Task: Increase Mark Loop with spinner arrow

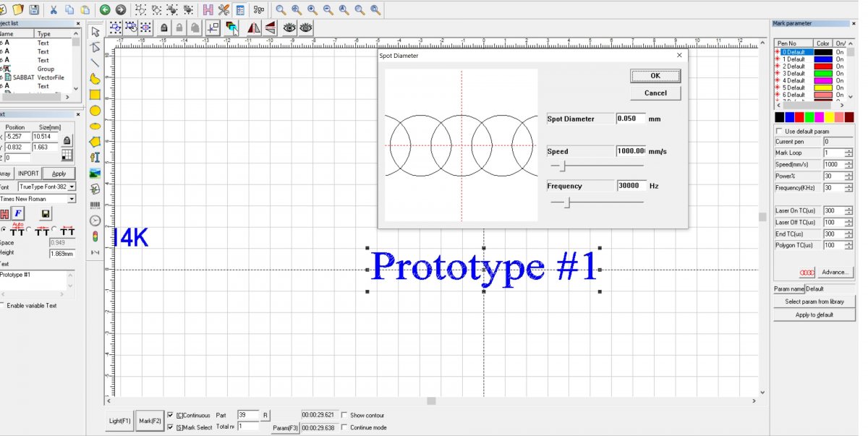Action: coord(848,150)
